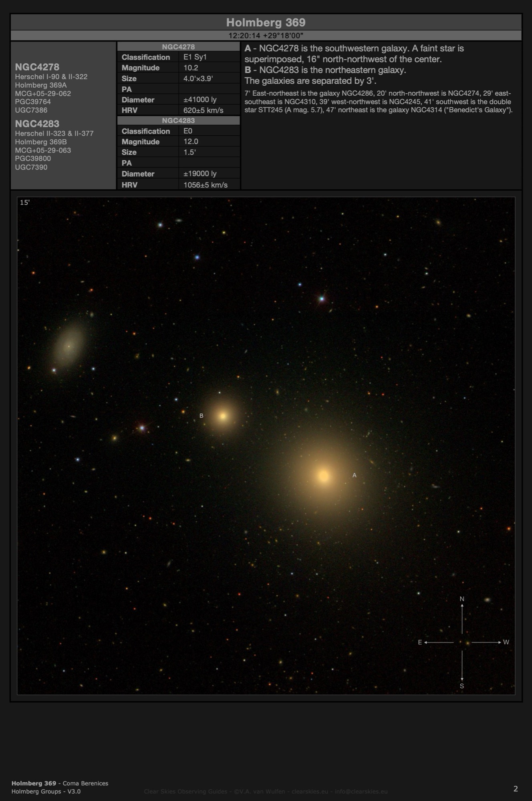The height and width of the screenshot is (801, 532).
Task: Click the PGC39764 catalog entry
Action: click(33, 102)
